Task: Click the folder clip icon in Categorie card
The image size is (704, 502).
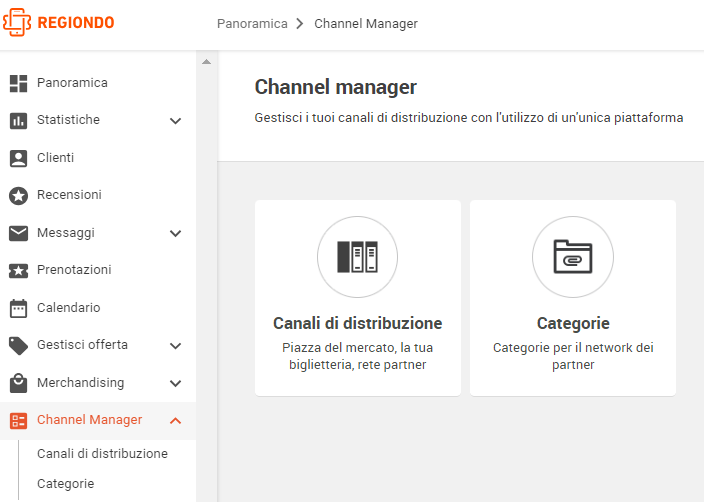Action: click(x=573, y=257)
